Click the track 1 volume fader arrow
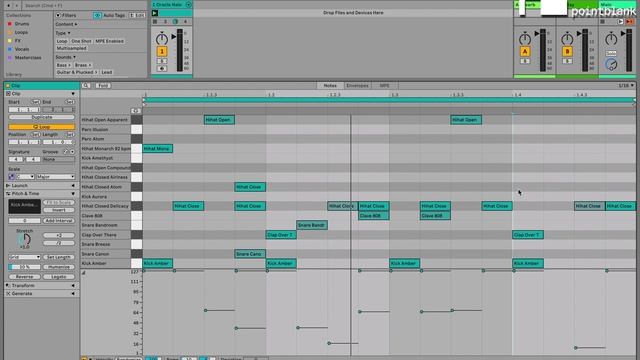Screen dimensions: 640x360 tap(174, 37)
